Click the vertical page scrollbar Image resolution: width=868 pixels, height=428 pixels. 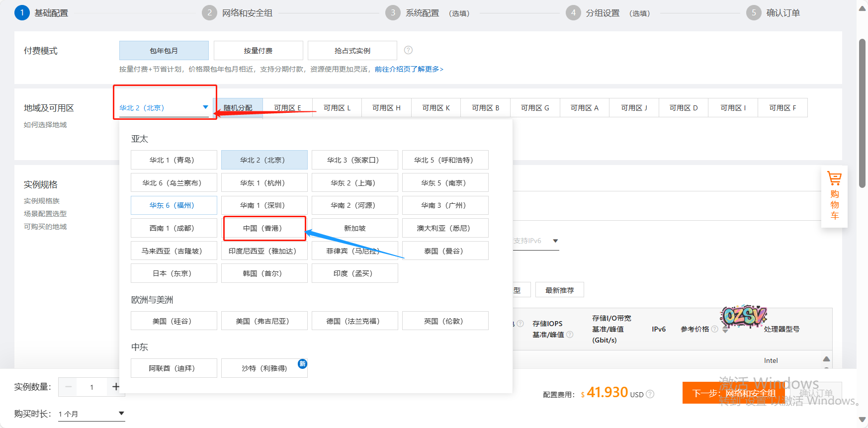pos(863,114)
